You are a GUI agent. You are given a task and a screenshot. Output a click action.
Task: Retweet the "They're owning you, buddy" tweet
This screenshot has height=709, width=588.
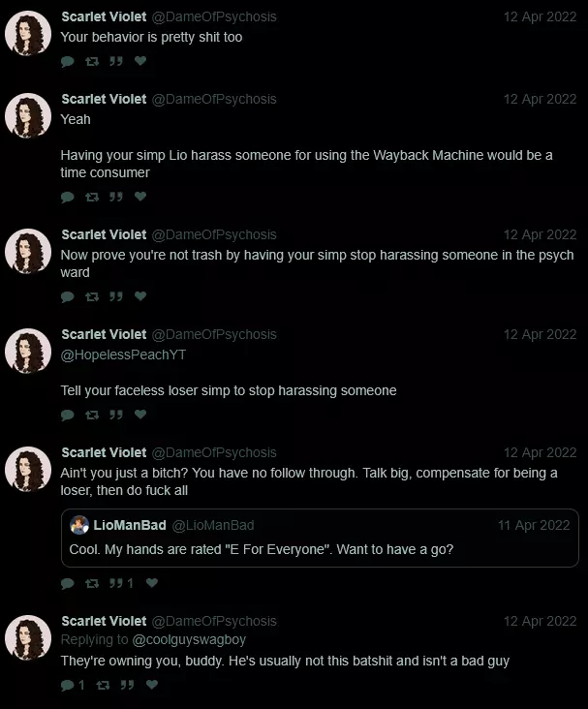tap(103, 685)
